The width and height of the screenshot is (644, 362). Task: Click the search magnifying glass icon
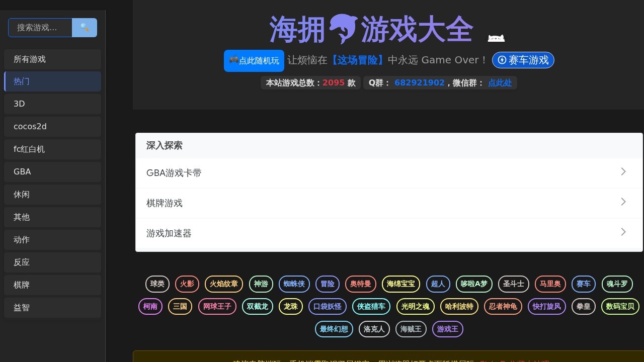(84, 28)
